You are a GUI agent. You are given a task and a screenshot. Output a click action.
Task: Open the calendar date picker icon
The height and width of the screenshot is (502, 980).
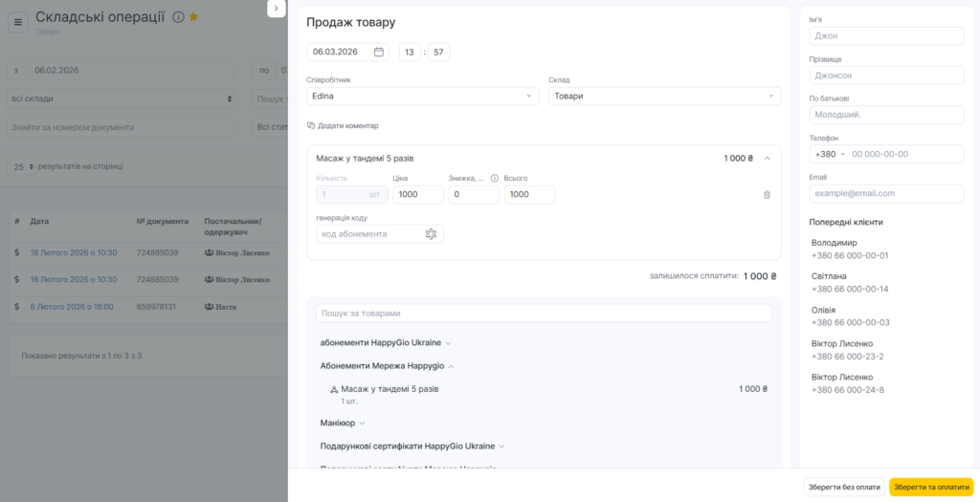(379, 52)
